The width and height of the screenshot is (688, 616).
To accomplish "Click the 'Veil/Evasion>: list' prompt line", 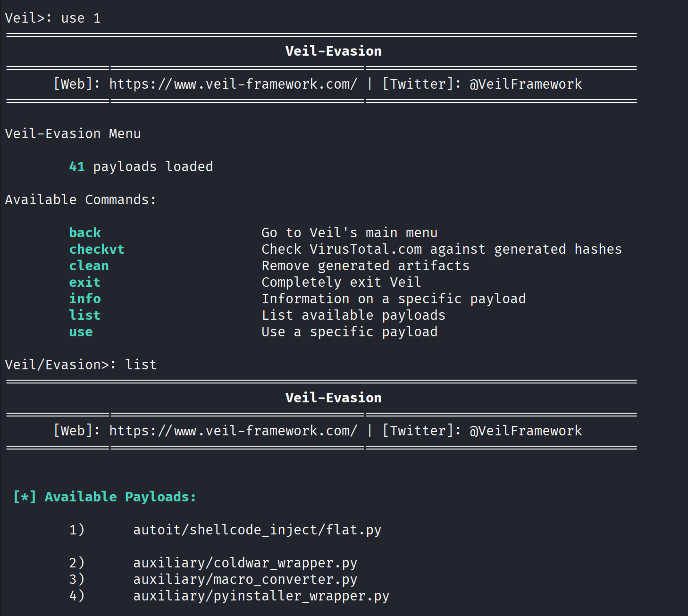I will [81, 365].
